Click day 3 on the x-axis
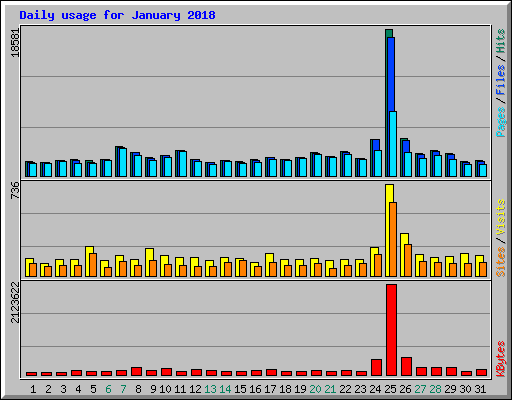Viewport: 512px width, 400px height. point(63,389)
